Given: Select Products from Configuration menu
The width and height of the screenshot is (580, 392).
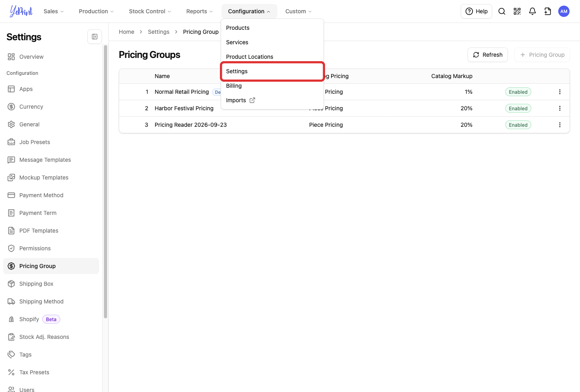Looking at the screenshot, I should point(272,28).
